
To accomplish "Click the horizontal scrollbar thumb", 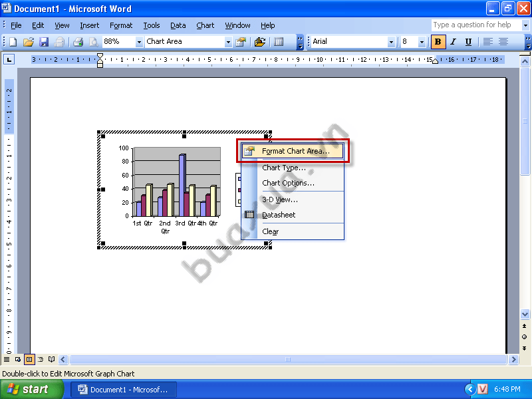I will [288, 359].
